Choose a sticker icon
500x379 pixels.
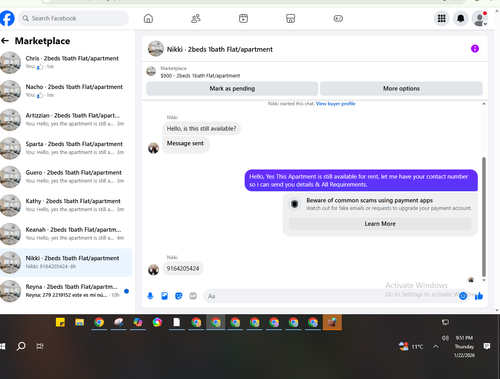(x=179, y=296)
